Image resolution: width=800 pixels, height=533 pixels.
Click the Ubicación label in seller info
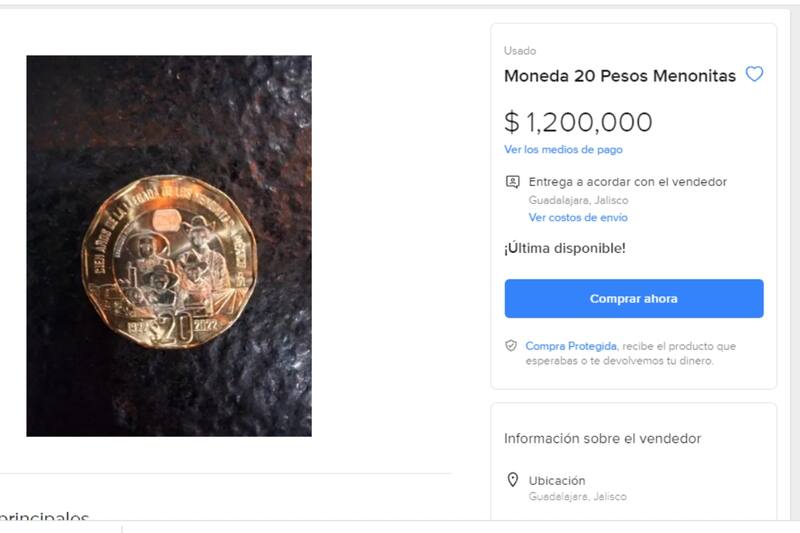pos(557,480)
